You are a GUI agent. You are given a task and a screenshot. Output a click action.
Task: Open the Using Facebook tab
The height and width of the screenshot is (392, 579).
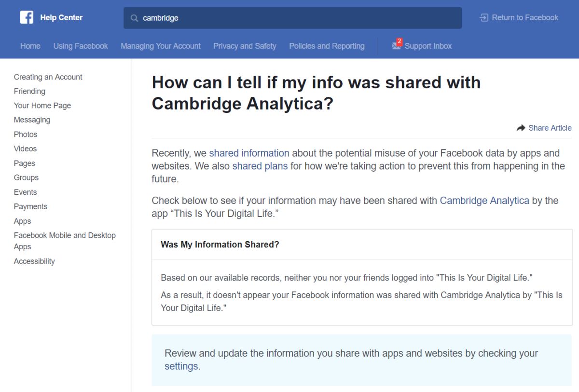point(81,46)
